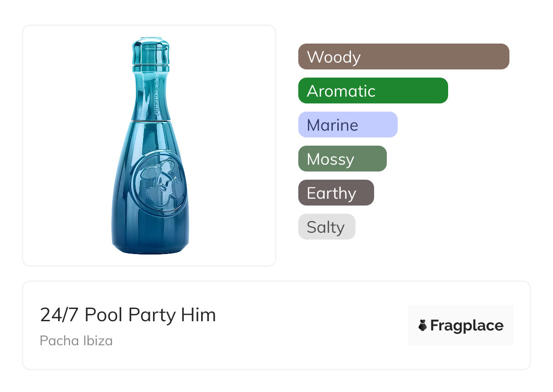The width and height of the screenshot is (553, 392).
Task: Click the teal bottle cap
Action: coord(151,52)
